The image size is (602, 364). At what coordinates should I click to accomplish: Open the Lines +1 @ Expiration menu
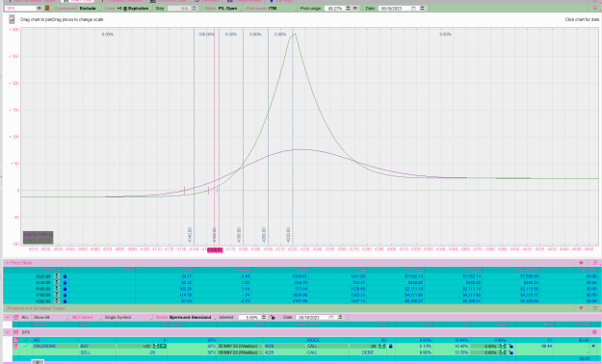(x=127, y=8)
